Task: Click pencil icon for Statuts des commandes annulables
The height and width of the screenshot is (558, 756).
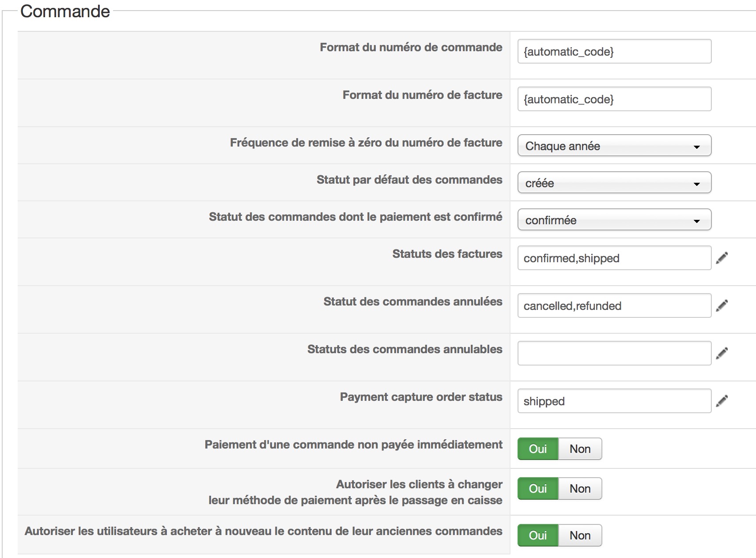Action: [x=722, y=353]
